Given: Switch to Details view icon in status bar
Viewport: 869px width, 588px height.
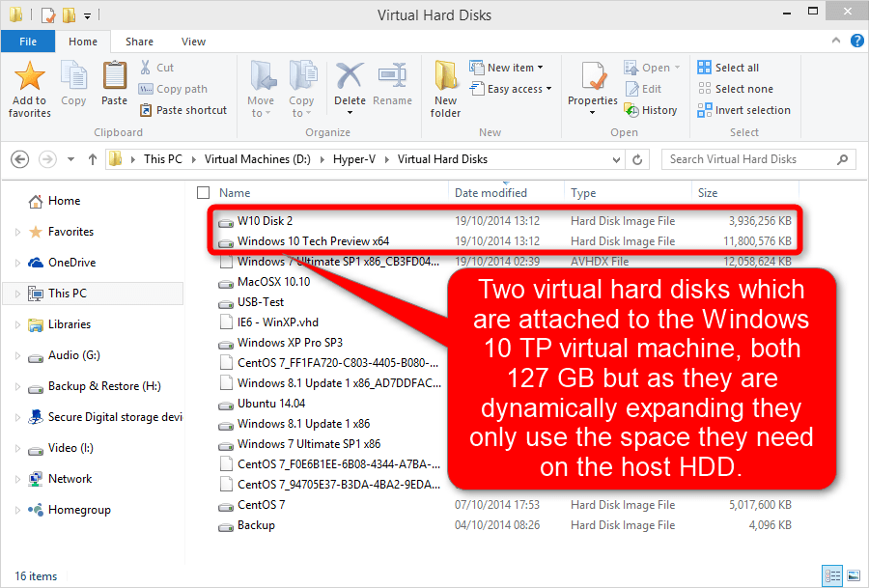Looking at the screenshot, I should point(832,575).
